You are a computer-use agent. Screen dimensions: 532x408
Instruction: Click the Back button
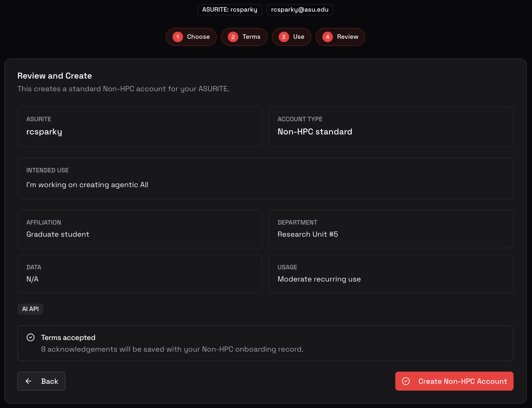pos(41,381)
